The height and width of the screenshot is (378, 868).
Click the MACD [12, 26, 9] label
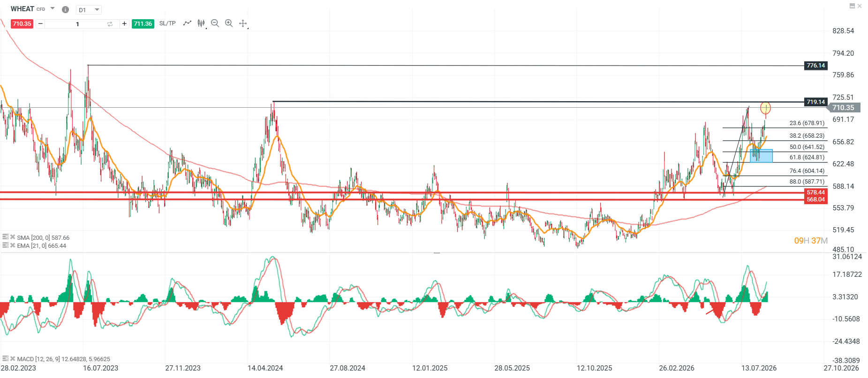(64, 359)
